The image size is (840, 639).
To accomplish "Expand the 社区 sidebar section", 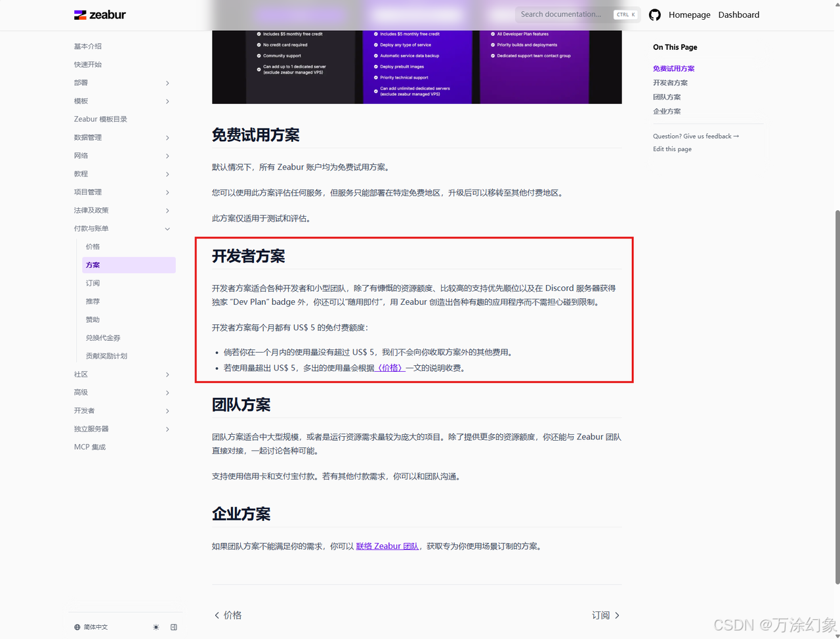I will (x=122, y=374).
